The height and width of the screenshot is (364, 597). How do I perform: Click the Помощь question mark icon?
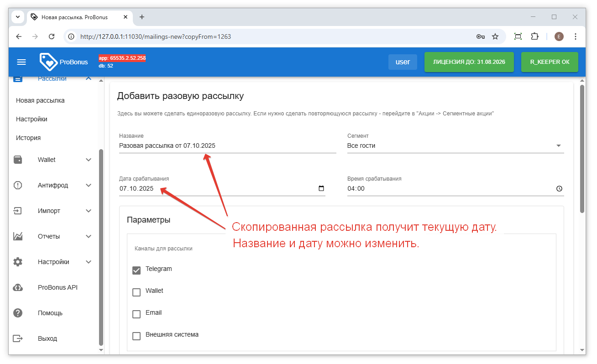[x=18, y=313]
